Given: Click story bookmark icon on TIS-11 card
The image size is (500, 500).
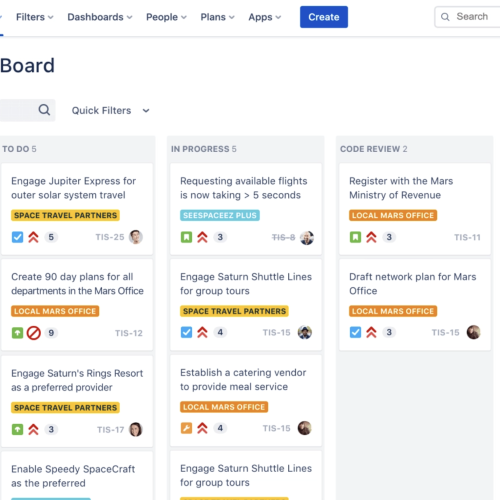Looking at the screenshot, I should click(x=355, y=237).
